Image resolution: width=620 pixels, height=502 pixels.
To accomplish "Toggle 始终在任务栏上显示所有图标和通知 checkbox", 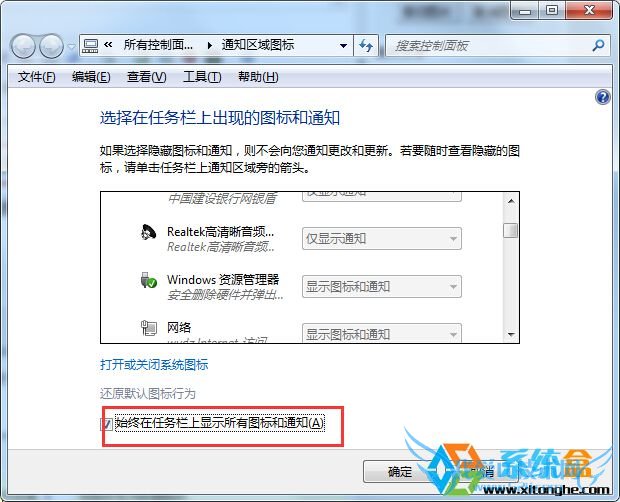I will point(106,424).
